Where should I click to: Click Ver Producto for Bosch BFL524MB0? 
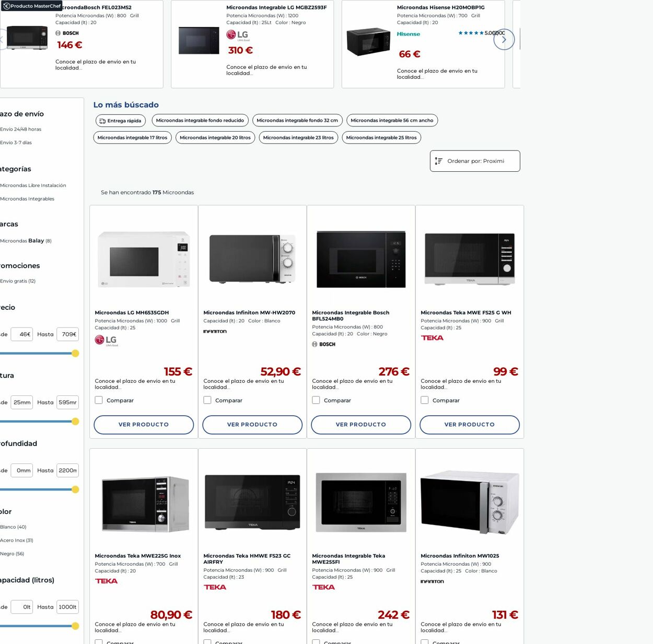[361, 425]
